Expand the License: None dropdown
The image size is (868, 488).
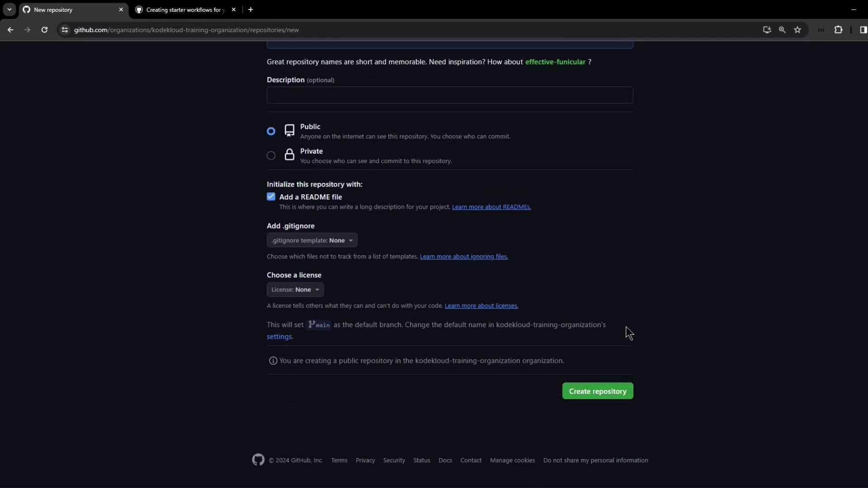click(295, 290)
